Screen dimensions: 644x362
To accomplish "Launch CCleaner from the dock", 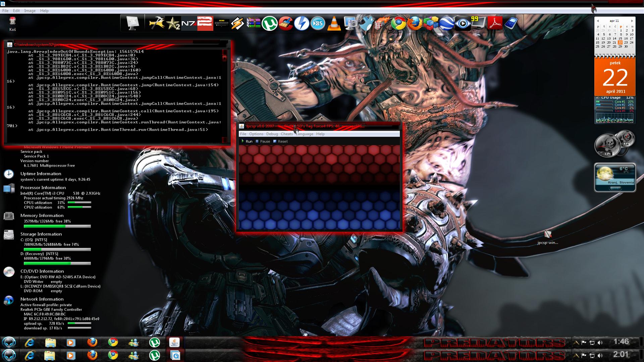I will pyautogui.click(x=285, y=23).
